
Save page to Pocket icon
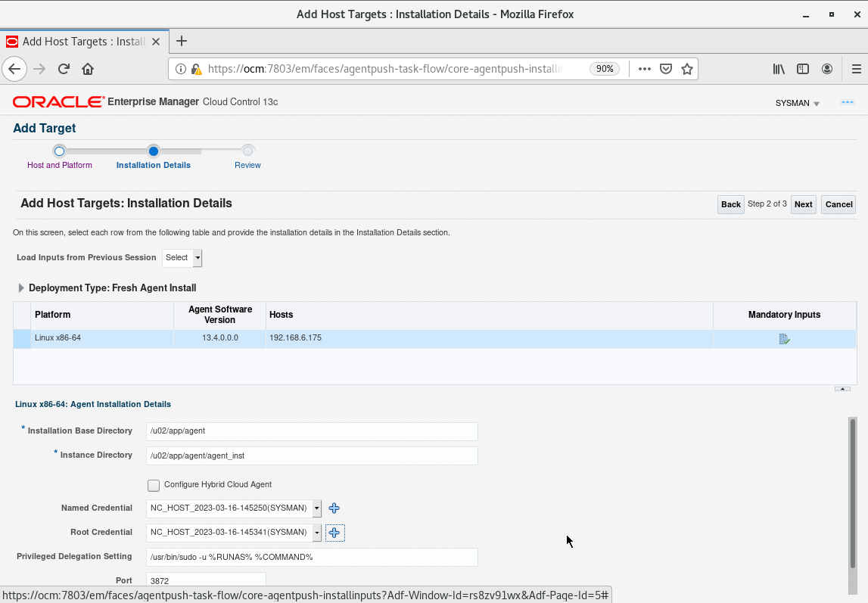(666, 69)
